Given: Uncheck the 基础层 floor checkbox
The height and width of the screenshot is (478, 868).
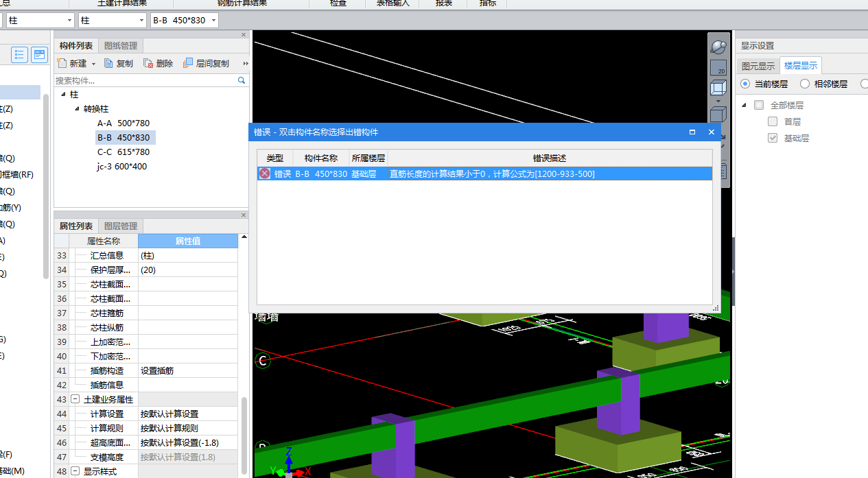Looking at the screenshot, I should click(x=773, y=138).
